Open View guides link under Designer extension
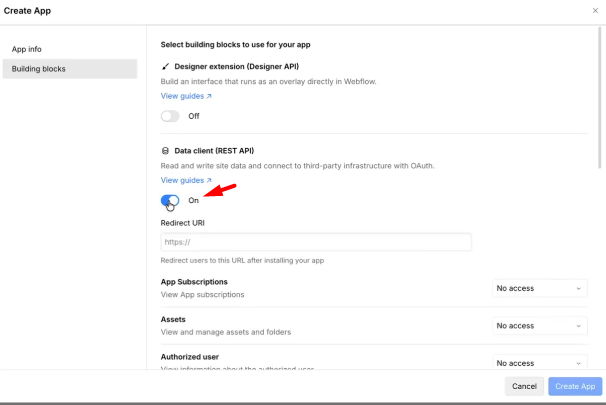 [182, 97]
